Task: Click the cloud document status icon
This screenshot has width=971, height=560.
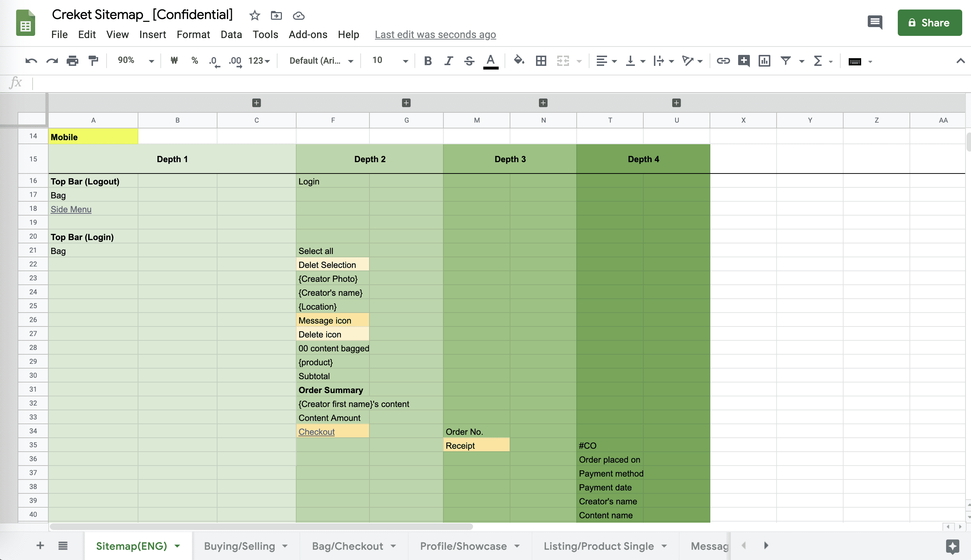Action: click(298, 16)
